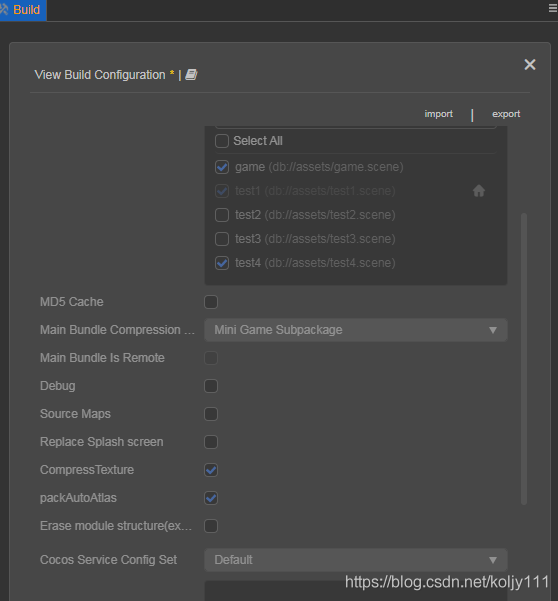This screenshot has width=558, height=601.
Task: Deselect the test4 scene
Action: [222, 263]
